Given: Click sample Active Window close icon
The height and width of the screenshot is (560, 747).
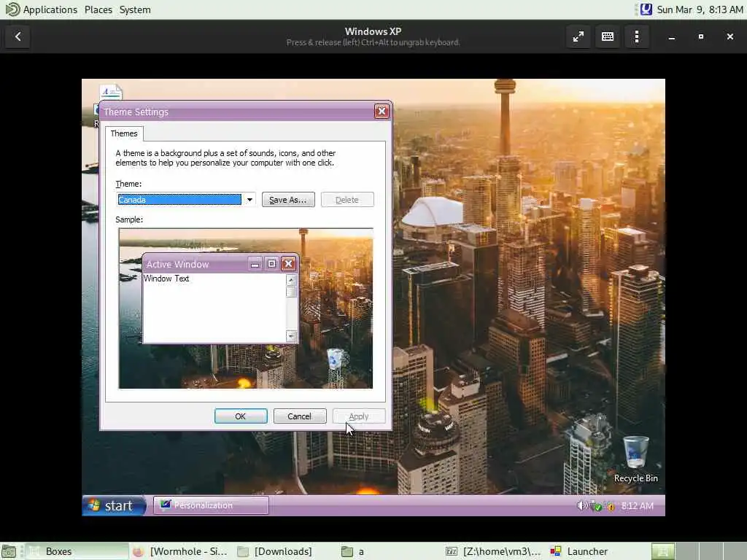Looking at the screenshot, I should point(288,264).
